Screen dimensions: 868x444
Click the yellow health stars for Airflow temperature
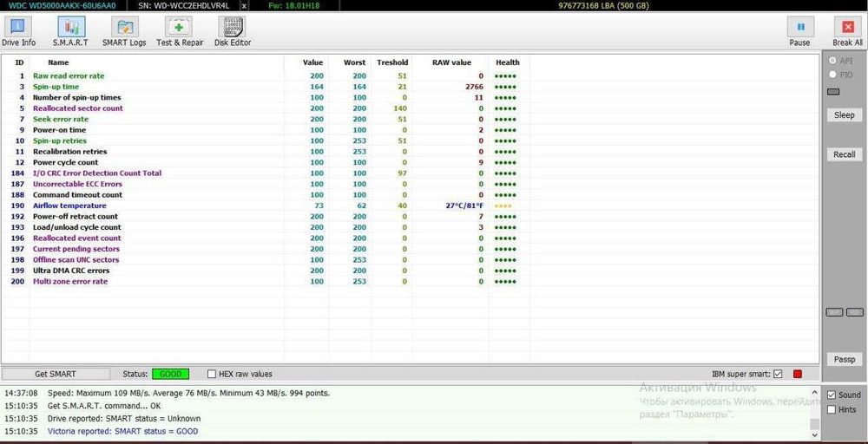click(503, 206)
